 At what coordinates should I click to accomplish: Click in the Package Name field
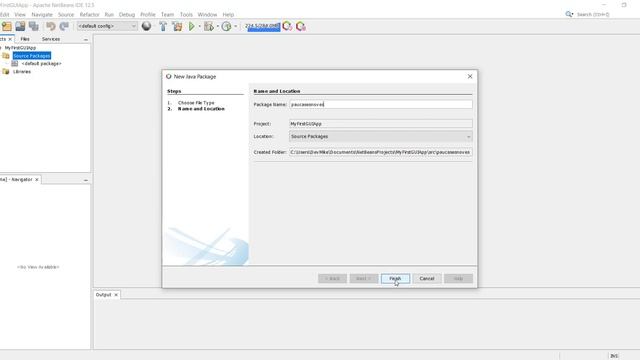(x=381, y=104)
